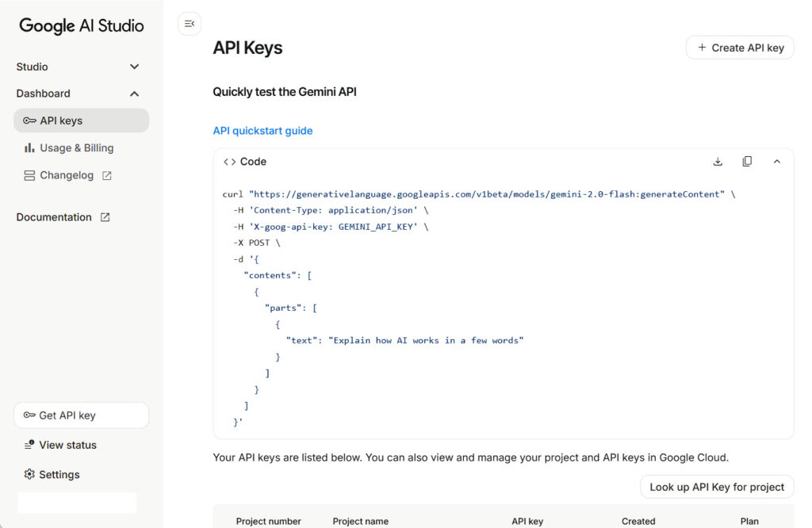Image resolution: width=812 pixels, height=528 pixels.
Task: Click the key icon beside API keys
Action: tap(29, 121)
